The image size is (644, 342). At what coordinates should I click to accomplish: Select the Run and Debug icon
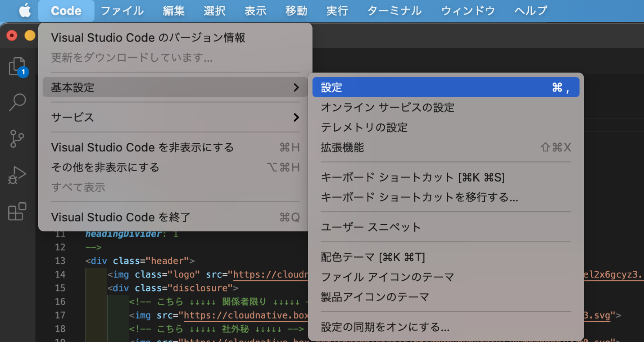coord(17,174)
